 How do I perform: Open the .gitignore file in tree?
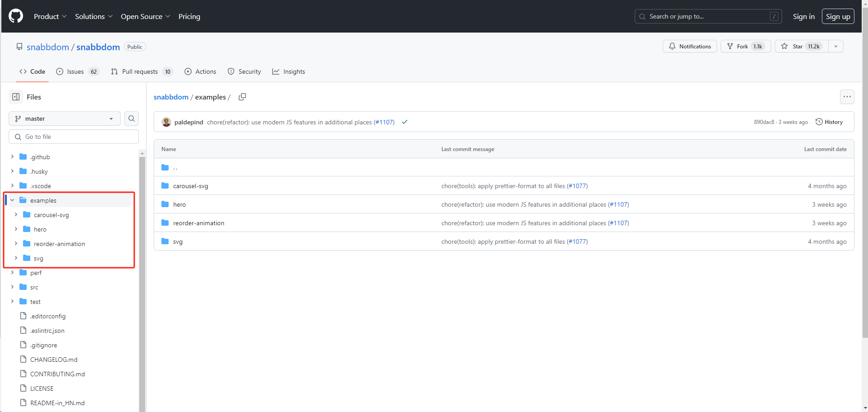coord(43,345)
